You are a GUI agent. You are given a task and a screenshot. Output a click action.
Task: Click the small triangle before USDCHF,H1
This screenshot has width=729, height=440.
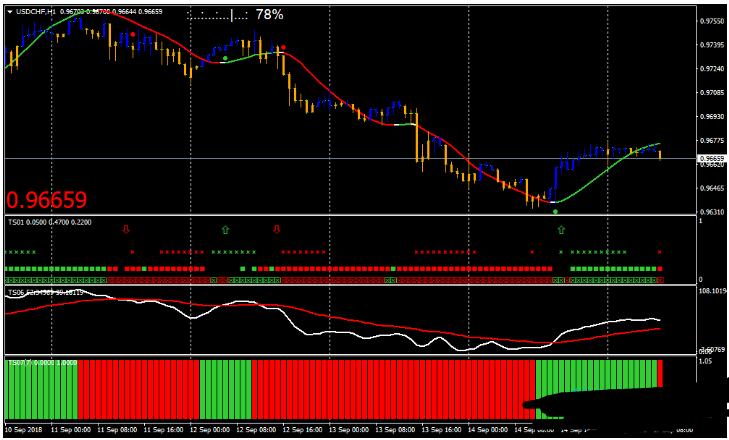[x=10, y=12]
